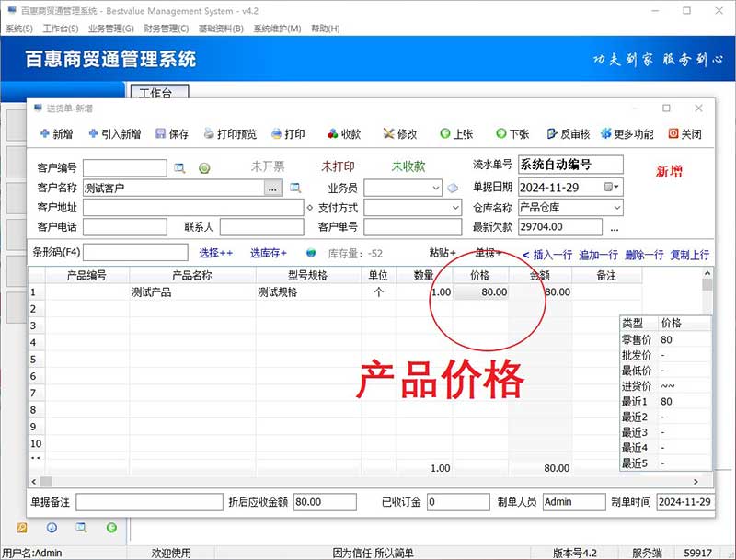The width and height of the screenshot is (736, 560).
Task: Click the search window icon at bottom left
Action: (81, 528)
